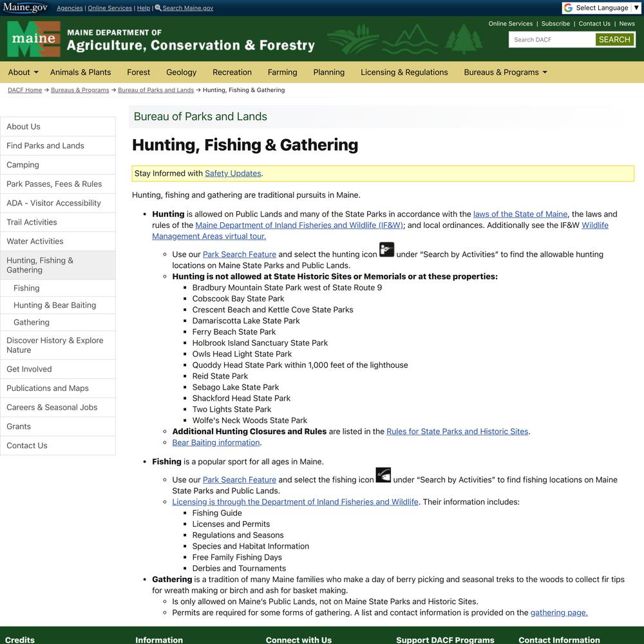Select Get Involved in the sidebar
The height and width of the screenshot is (644, 644).
[58, 369]
